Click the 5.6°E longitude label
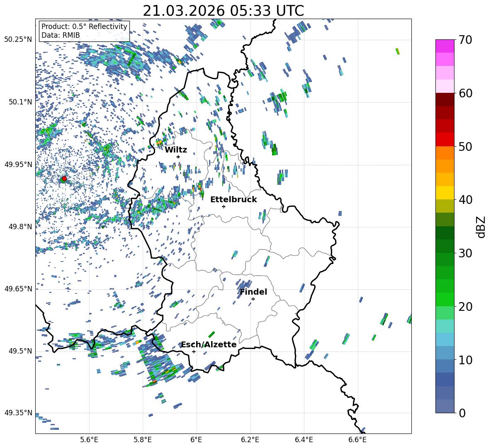The height and width of the screenshot is (448, 491). (89, 440)
